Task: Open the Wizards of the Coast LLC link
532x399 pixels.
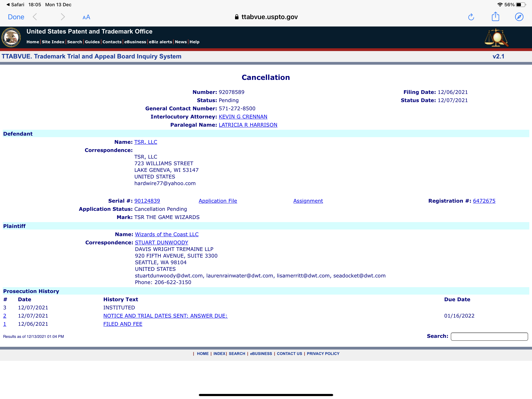Action: (x=166, y=234)
